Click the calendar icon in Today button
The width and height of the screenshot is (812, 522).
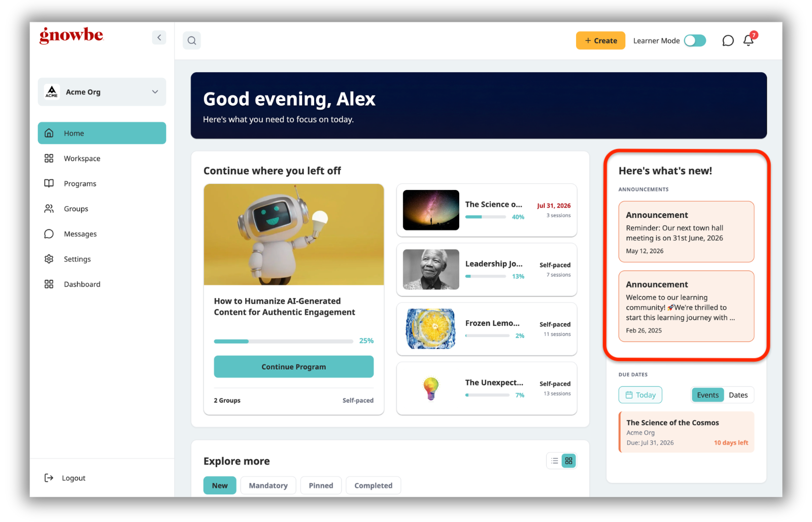coord(629,395)
